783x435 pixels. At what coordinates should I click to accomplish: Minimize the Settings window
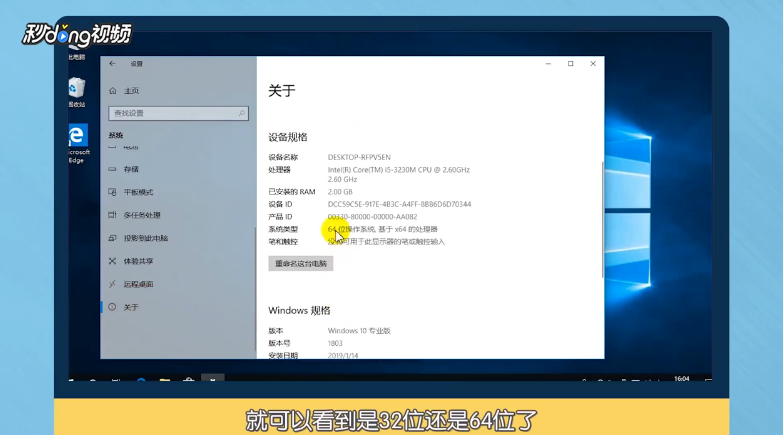pos(548,64)
